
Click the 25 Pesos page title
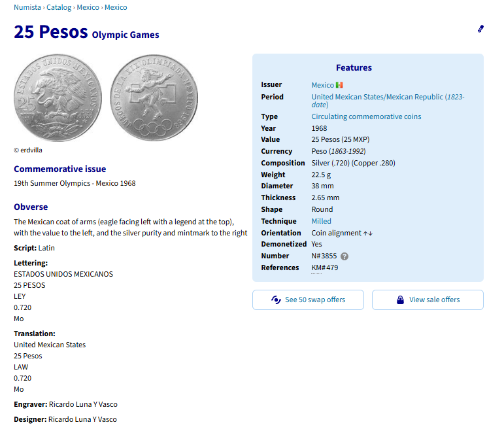pos(51,32)
